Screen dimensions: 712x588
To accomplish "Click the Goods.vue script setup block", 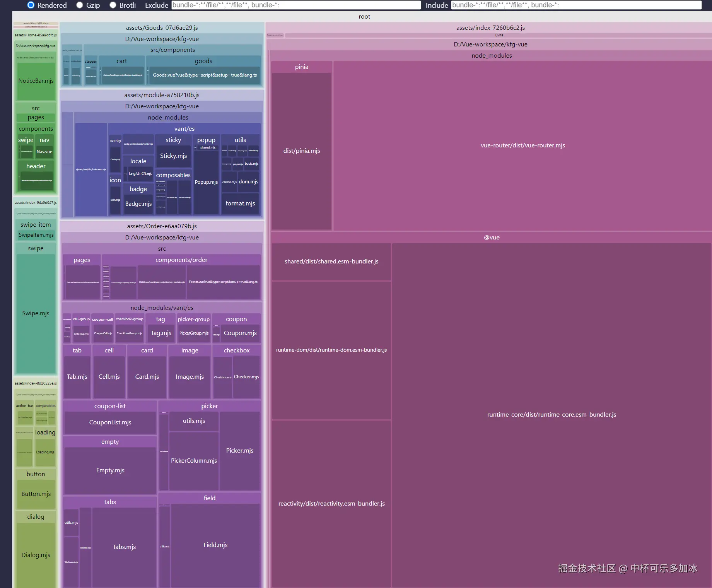I will click(205, 75).
